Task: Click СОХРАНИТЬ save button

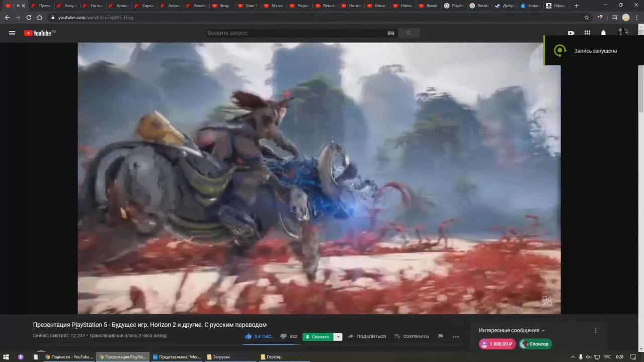Action: coord(412,336)
